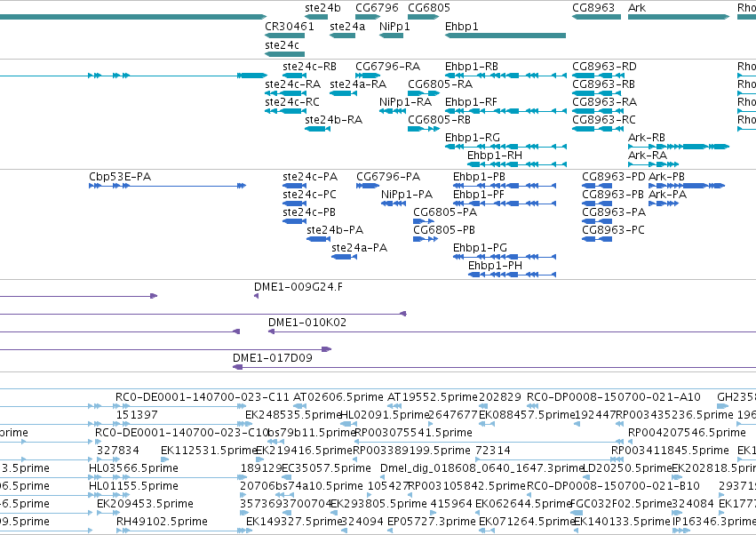Select the Ark gene label

[x=637, y=8]
